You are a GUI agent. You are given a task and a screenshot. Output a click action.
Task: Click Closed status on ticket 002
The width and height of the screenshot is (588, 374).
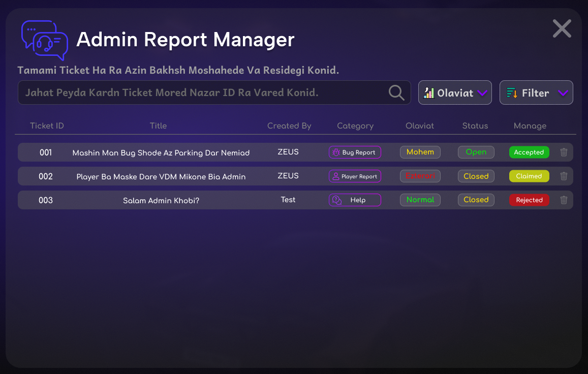tap(476, 176)
